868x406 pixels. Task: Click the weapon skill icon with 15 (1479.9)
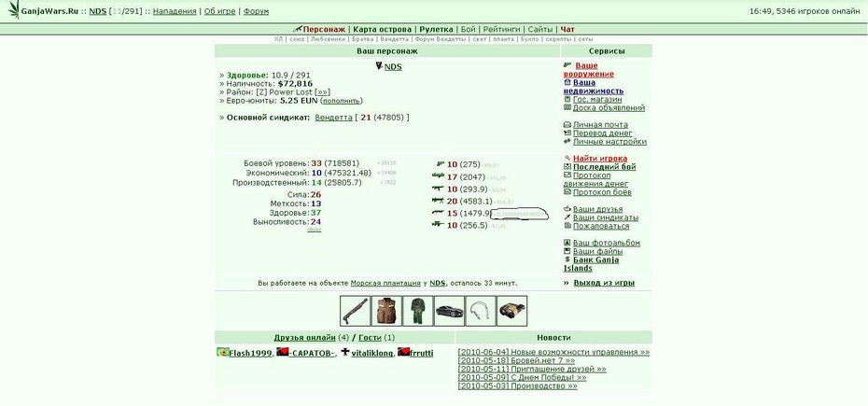point(440,213)
